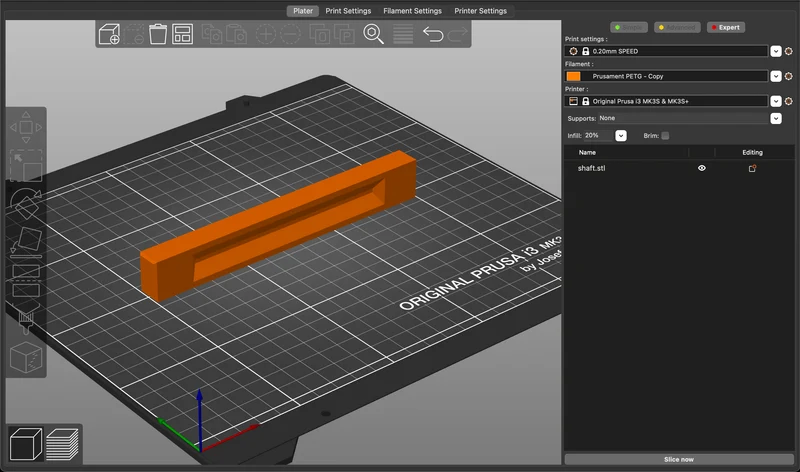This screenshot has height=472, width=800.
Task: Click the Add instance plus icon
Action: coord(265,34)
